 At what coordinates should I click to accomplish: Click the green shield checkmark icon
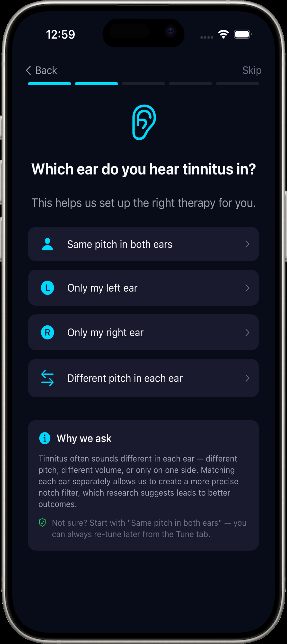(43, 522)
